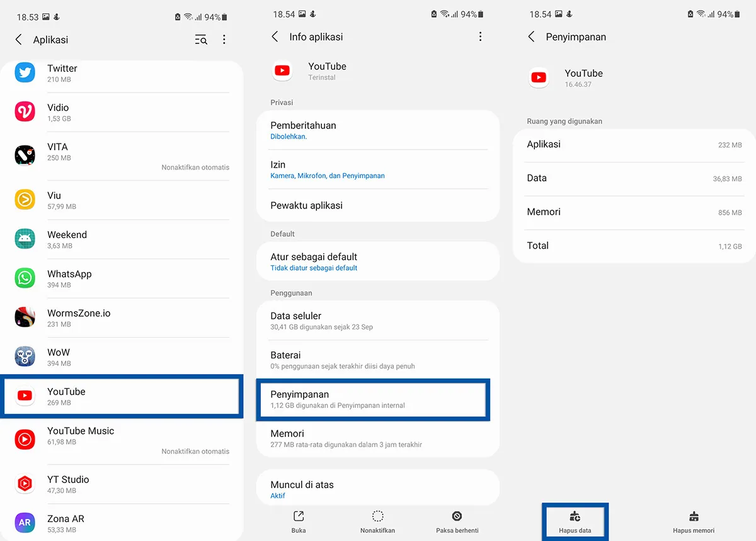Toggle Muncul di atas setting

[x=377, y=487]
